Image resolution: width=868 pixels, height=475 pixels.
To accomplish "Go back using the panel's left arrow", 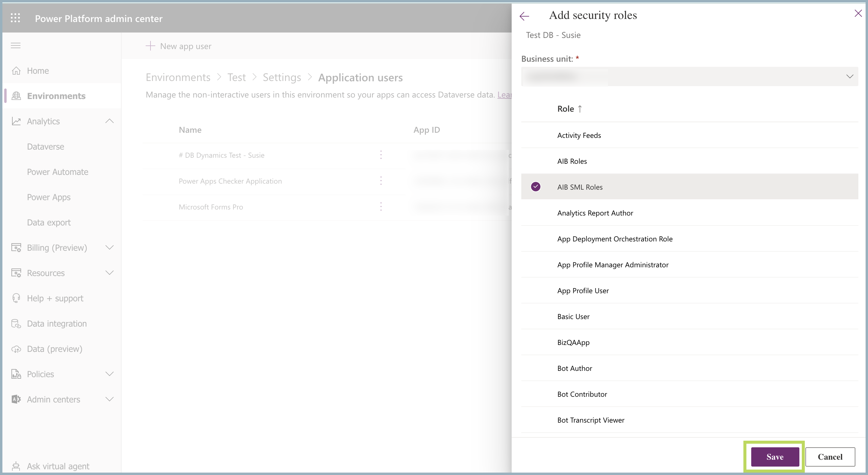I will pyautogui.click(x=524, y=16).
